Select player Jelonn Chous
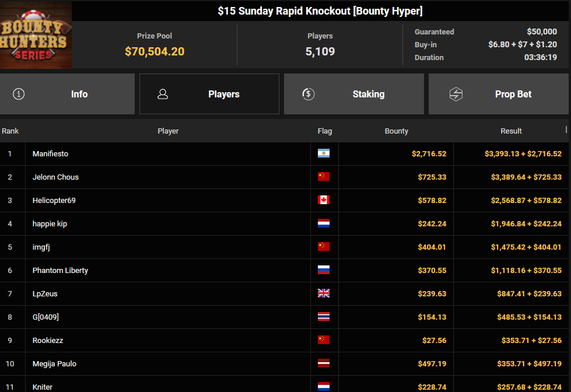 click(x=55, y=177)
